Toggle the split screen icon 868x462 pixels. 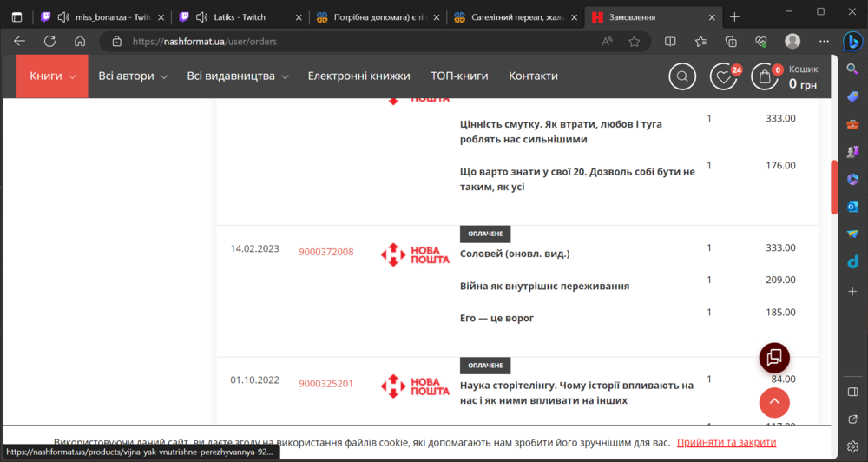670,41
